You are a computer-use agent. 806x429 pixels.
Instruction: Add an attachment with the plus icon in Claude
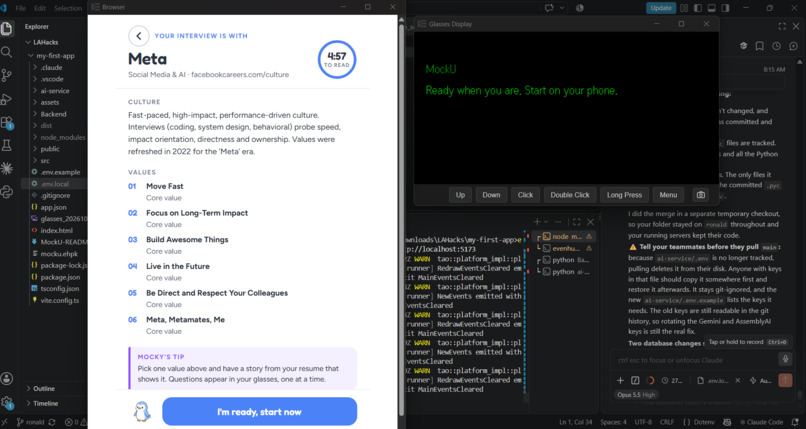point(620,380)
